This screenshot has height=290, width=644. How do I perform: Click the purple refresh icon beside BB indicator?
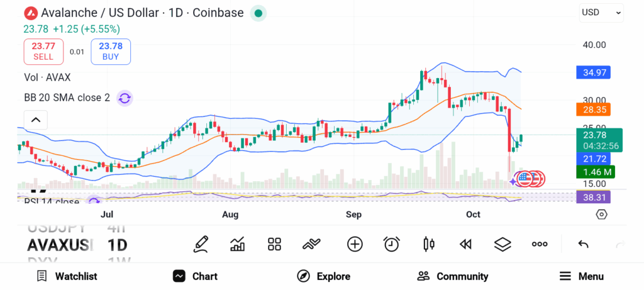click(125, 98)
